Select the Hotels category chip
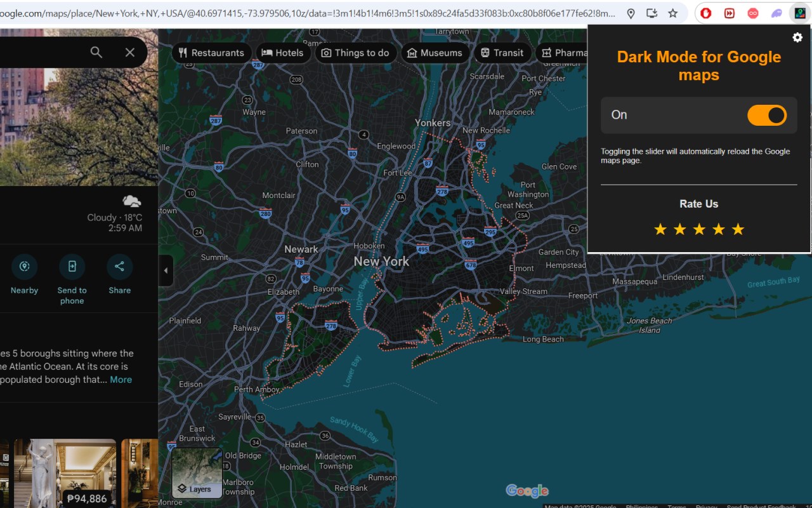The width and height of the screenshot is (812, 508). pyautogui.click(x=283, y=53)
